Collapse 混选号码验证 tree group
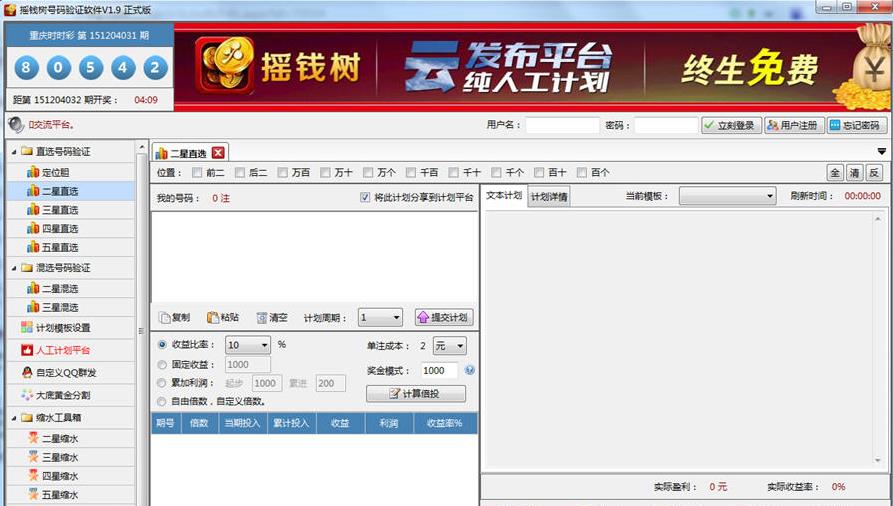This screenshot has width=893, height=506. [14, 268]
